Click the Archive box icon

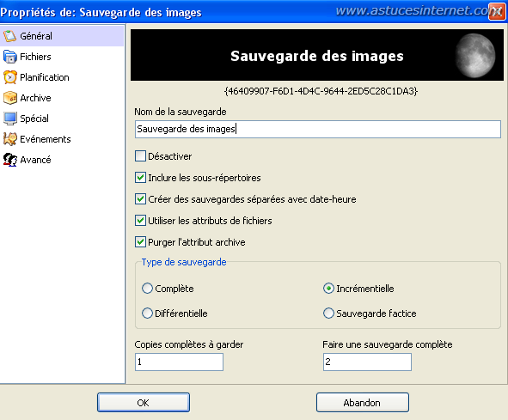[9, 98]
